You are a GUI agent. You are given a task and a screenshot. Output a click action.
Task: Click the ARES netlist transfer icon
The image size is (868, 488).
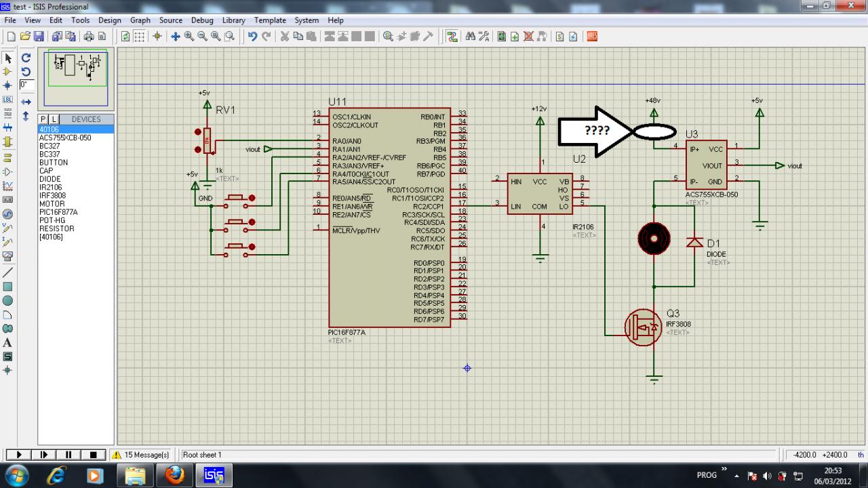tap(592, 37)
